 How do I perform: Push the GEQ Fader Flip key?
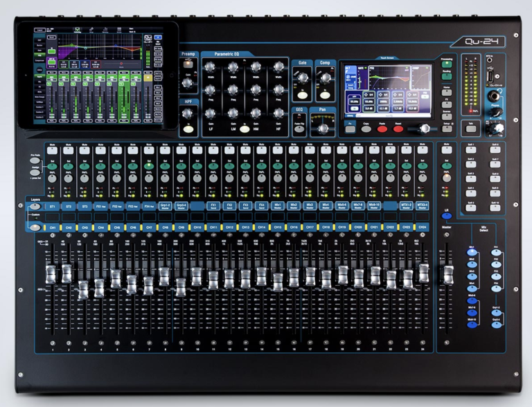click(x=299, y=129)
